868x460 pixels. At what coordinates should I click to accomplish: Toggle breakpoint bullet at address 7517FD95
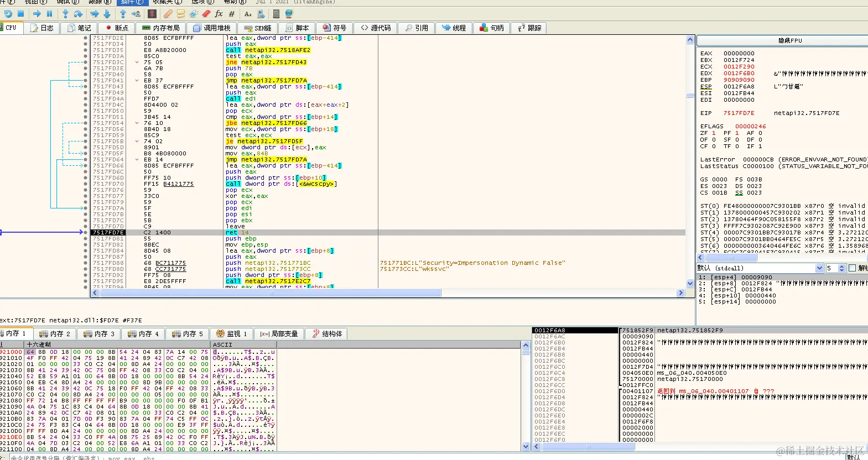pos(85,281)
